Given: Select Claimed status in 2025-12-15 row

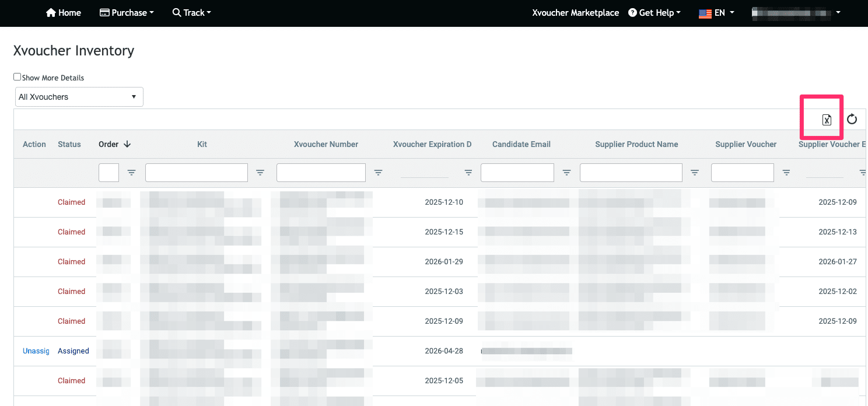Looking at the screenshot, I should pyautogui.click(x=71, y=232).
